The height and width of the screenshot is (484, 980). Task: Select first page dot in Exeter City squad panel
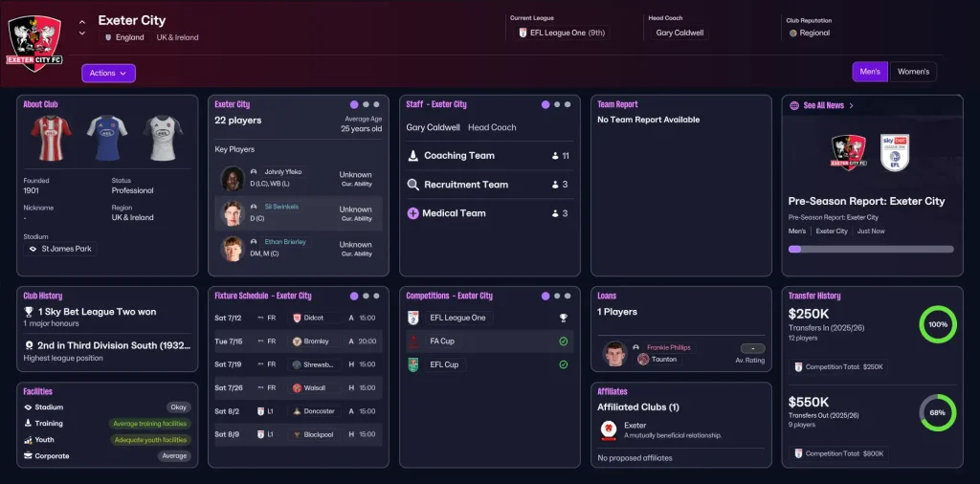coord(354,105)
